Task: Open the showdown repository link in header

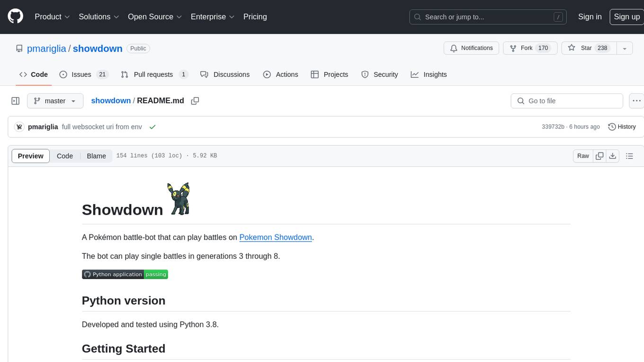Action: tap(98, 48)
